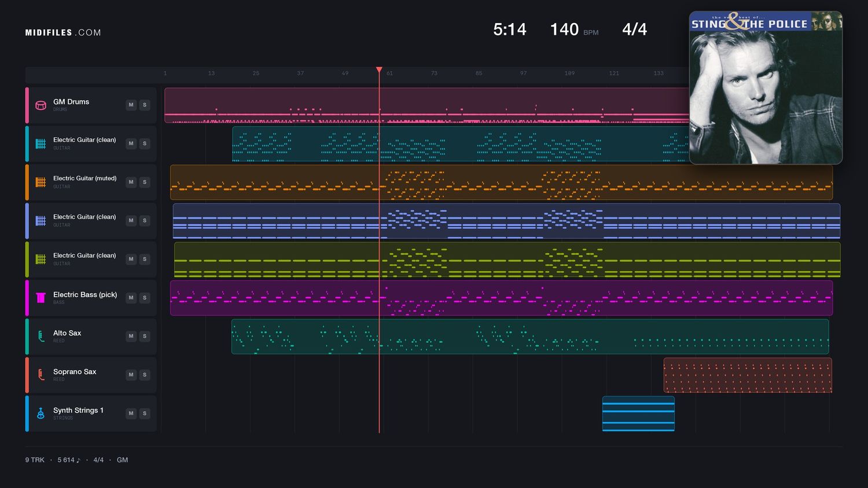Click the Electric Bass (pick) magenta icon
Screen dimensions: 868x488
[41, 298]
